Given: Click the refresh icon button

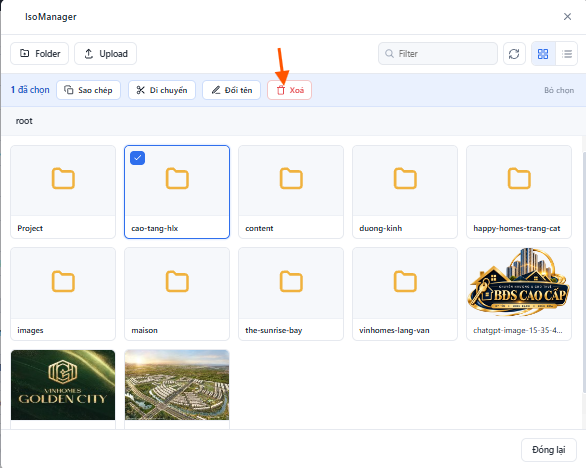Looking at the screenshot, I should coord(514,54).
